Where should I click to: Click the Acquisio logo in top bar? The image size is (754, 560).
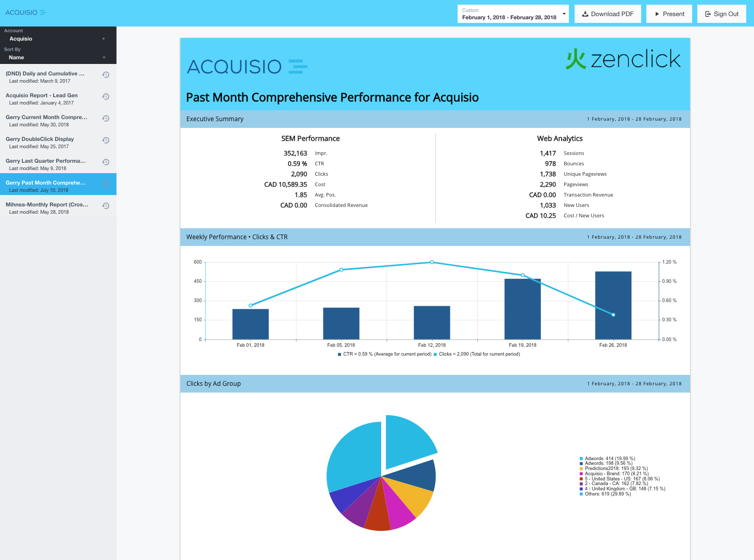tap(25, 12)
